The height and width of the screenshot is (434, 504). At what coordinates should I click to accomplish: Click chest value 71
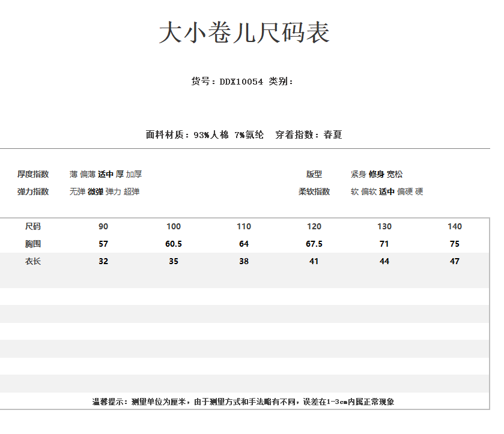(x=384, y=244)
